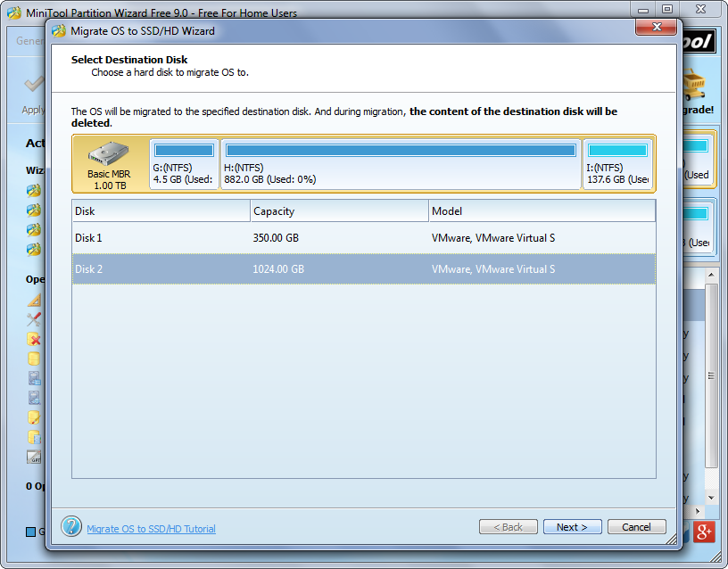728x569 pixels.
Task: Click the VMware model text for Disk 2
Action: click(x=493, y=268)
